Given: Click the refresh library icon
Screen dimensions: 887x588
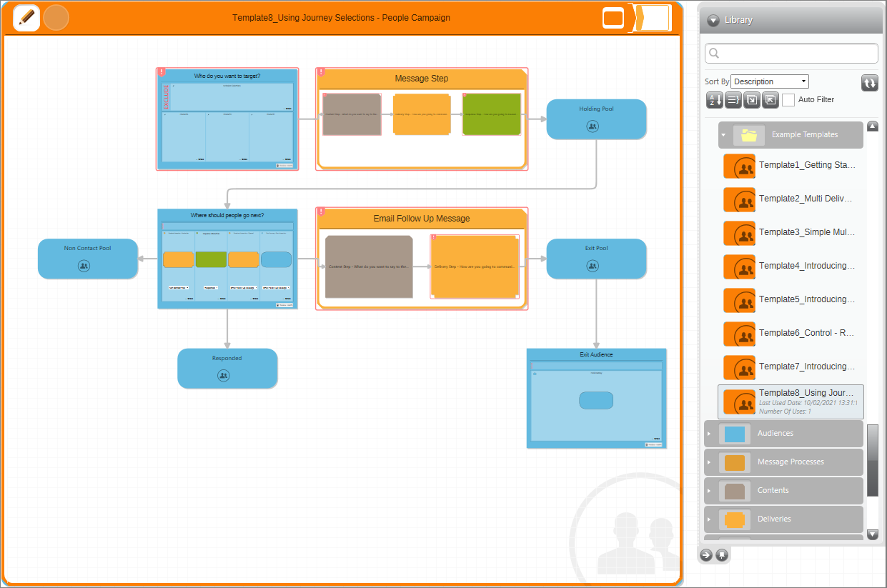Looking at the screenshot, I should coord(869,83).
